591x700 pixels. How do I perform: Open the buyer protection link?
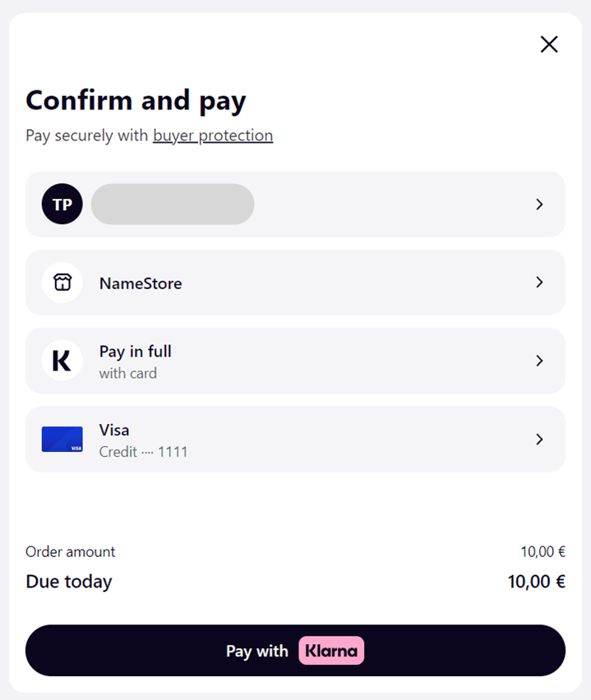click(x=213, y=136)
